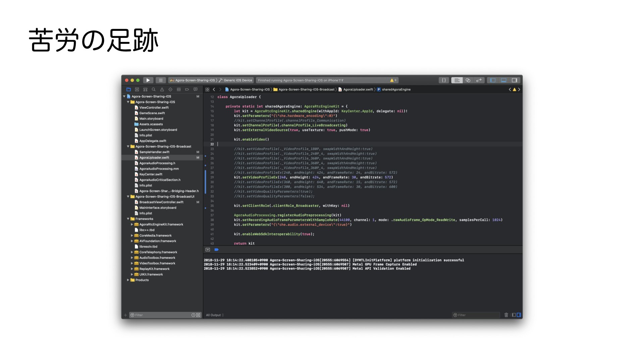Toggle the bottom Debug area visibility
The image size is (644, 362).
coord(503,80)
